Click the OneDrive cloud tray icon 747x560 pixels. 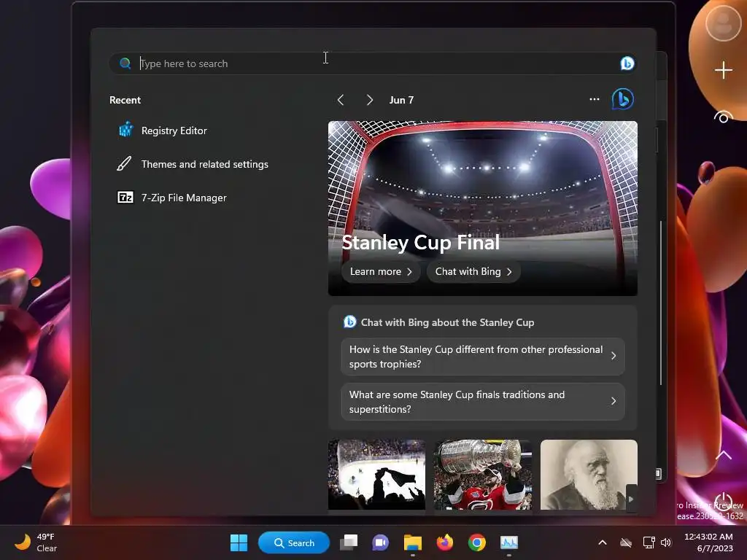[x=625, y=542]
